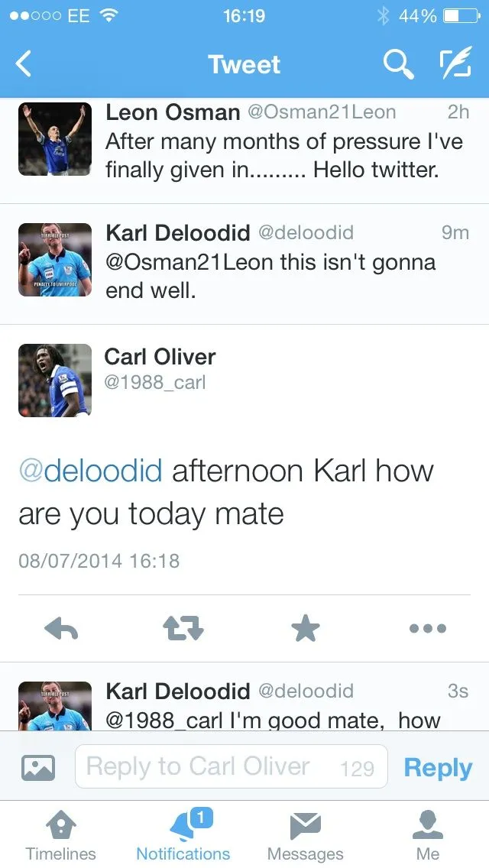The height and width of the screenshot is (868, 489).
Task: Retweet Carl Oliver's tweet
Action: point(183,629)
